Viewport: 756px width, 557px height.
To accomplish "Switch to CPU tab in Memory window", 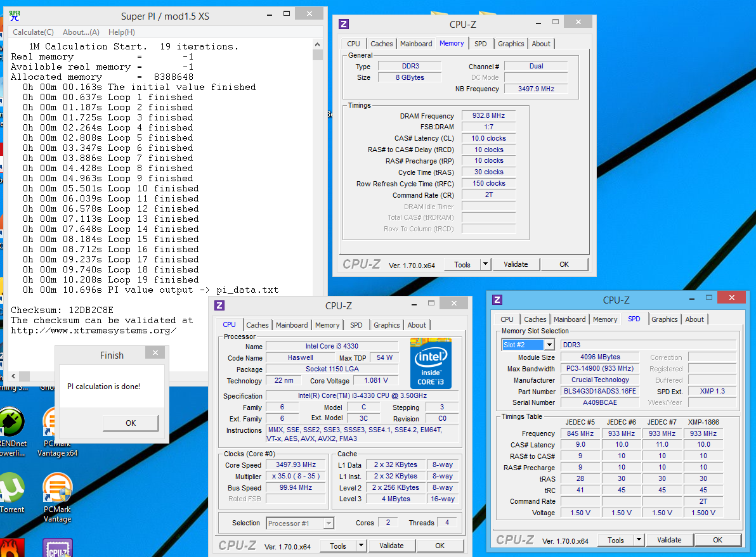I will click(353, 43).
